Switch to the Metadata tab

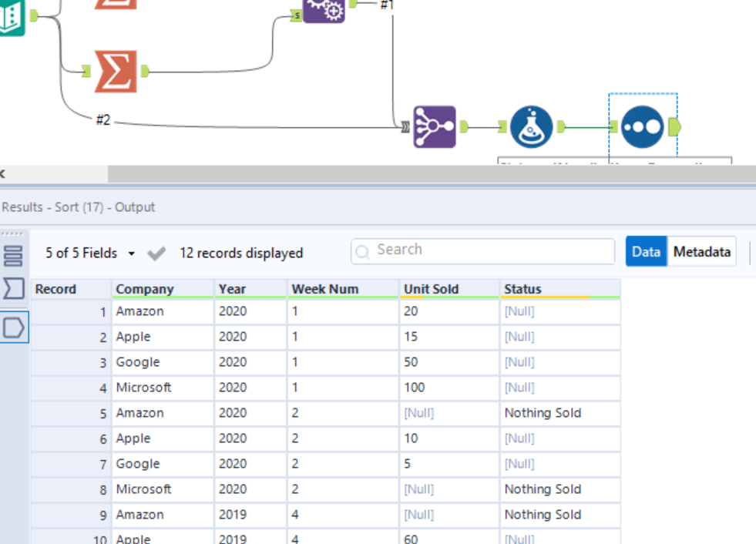[x=703, y=251]
